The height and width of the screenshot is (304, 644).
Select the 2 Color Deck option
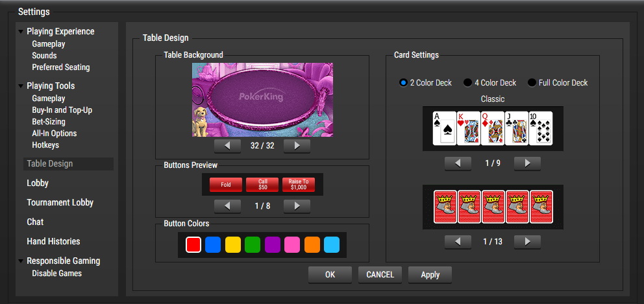pos(403,83)
